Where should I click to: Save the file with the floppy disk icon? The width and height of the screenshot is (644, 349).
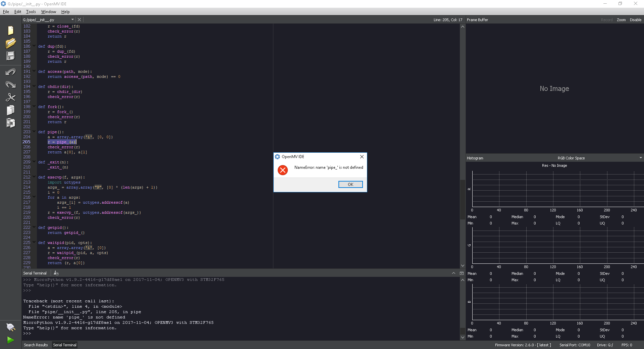[11, 56]
